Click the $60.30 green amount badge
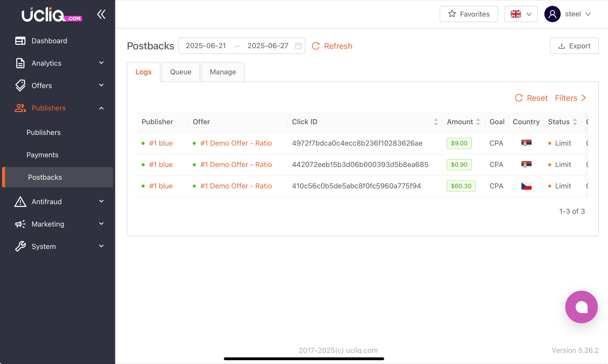 [x=461, y=186]
